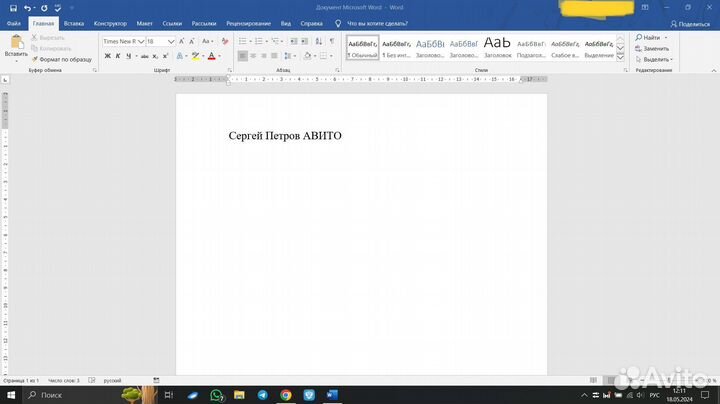Toggle italic К formatting
This screenshot has height=404, width=720.
[x=118, y=56]
